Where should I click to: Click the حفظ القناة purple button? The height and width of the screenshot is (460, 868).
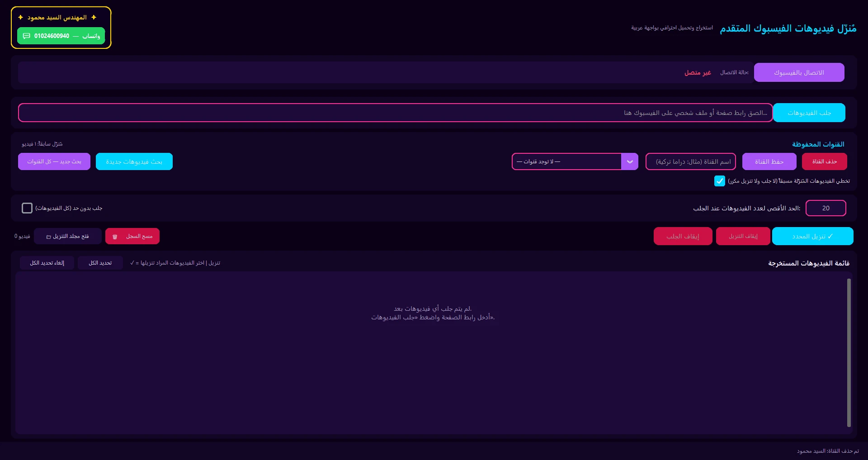pyautogui.click(x=769, y=161)
